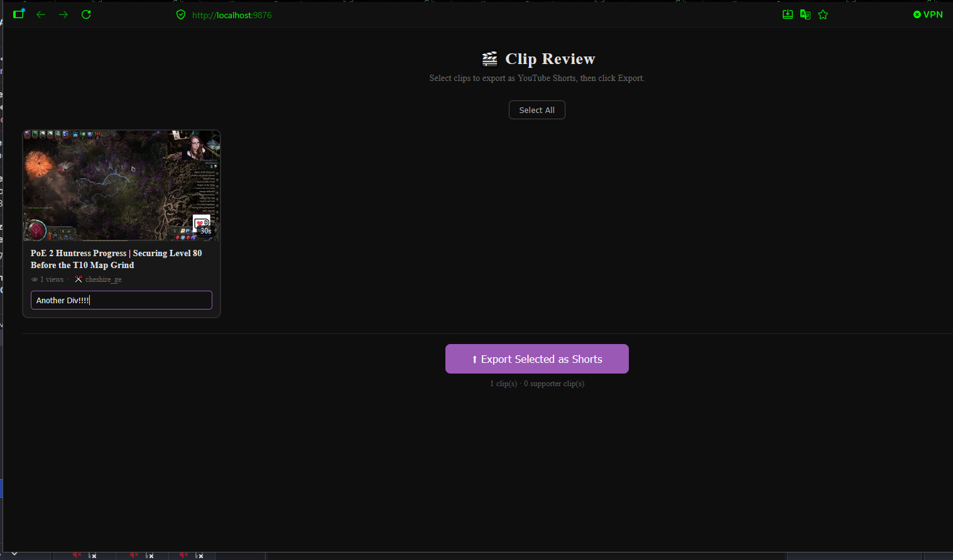
Task: Click the PoE 2 Huntress Progress clip title
Action: [116, 259]
